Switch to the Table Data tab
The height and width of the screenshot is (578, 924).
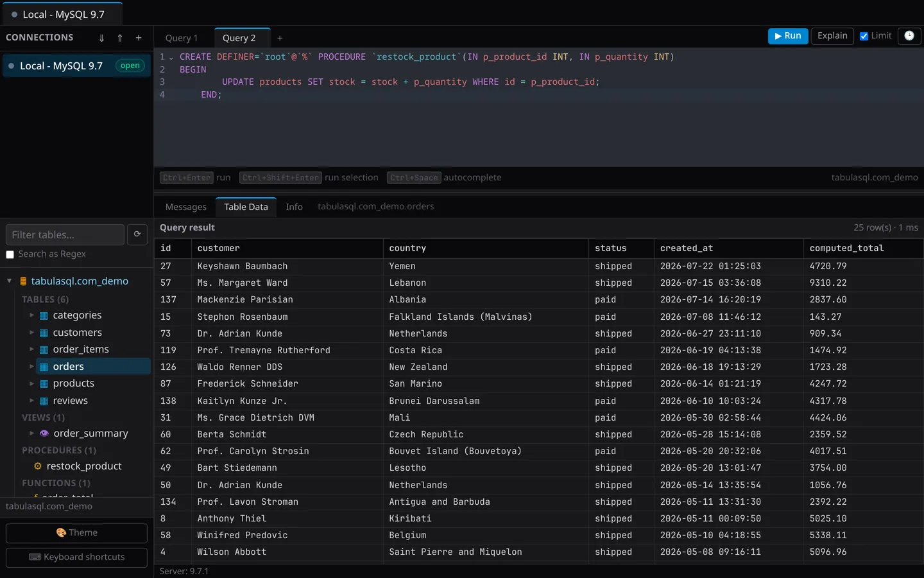tap(246, 207)
